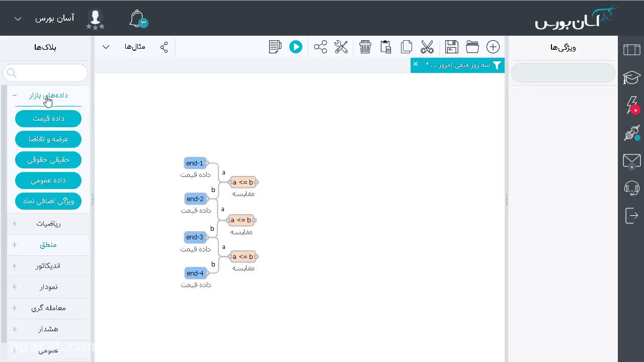
Task: Open the آسان بورس account menu arrow
Action: pyautogui.click(x=18, y=19)
